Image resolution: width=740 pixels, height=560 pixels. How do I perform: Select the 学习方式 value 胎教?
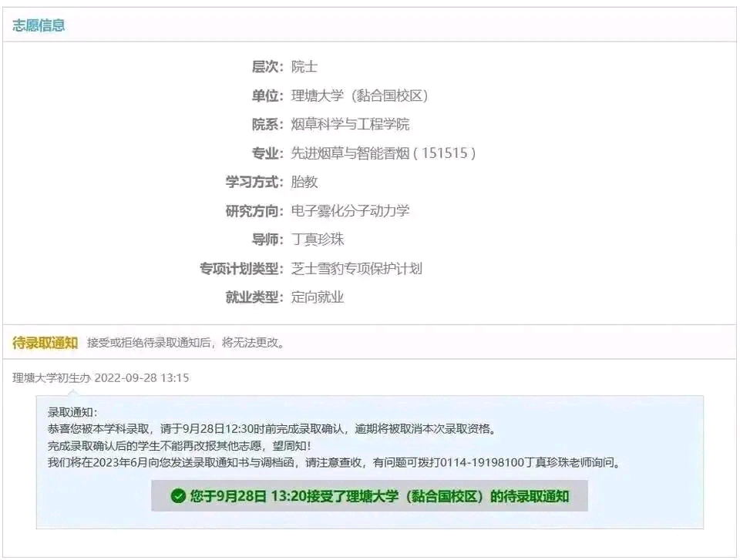304,182
